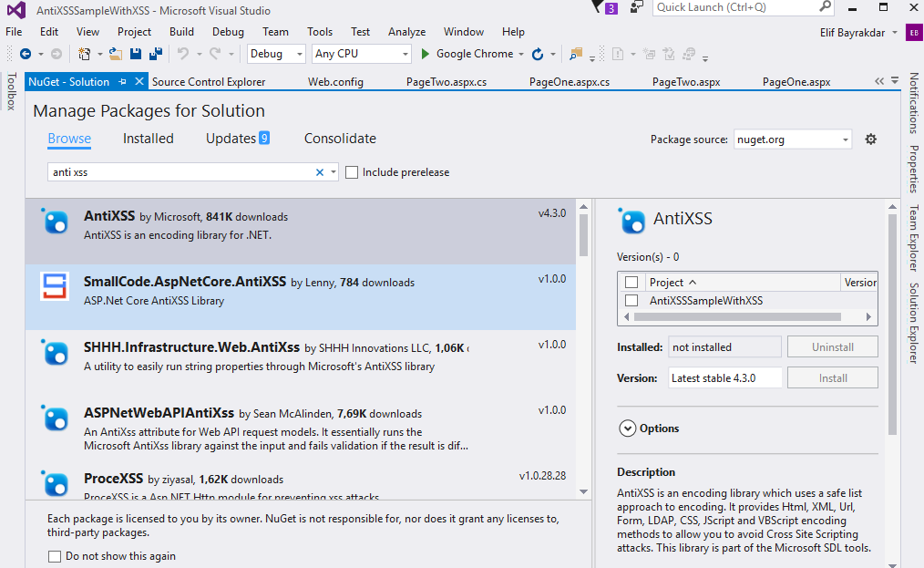Click the Redo arrow icon
The height and width of the screenshot is (568, 924).
(x=215, y=54)
